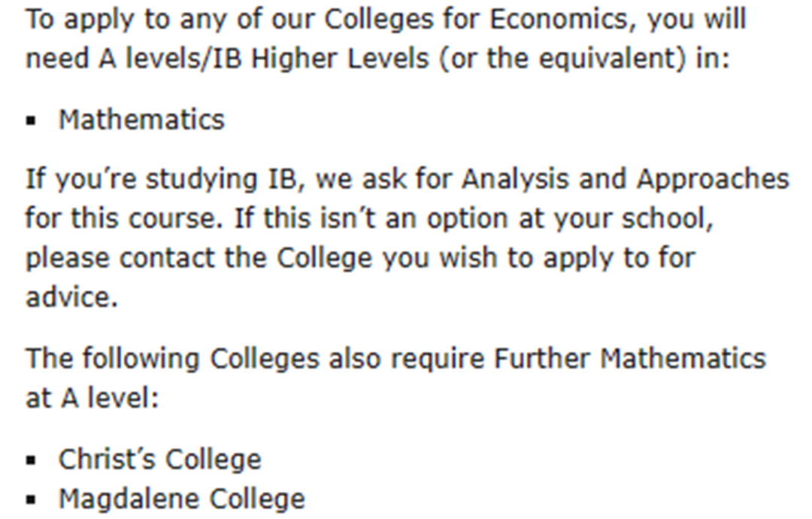Click the text 'at A level:'

(92, 398)
